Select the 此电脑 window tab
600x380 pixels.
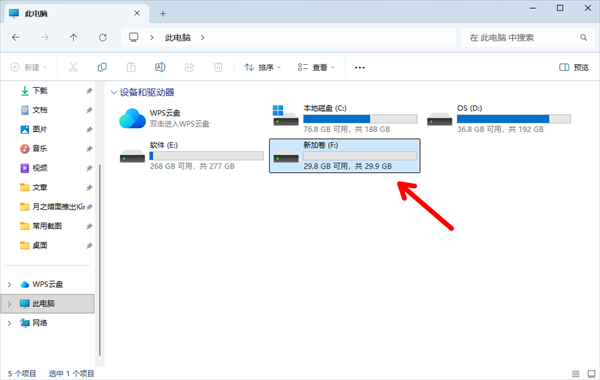(x=77, y=14)
